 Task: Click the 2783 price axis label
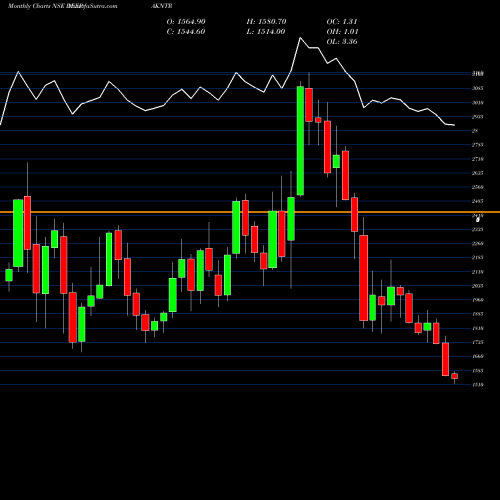(x=478, y=145)
